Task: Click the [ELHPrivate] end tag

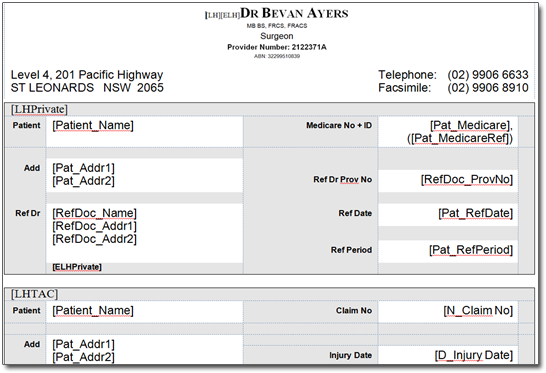Action: pos(77,267)
